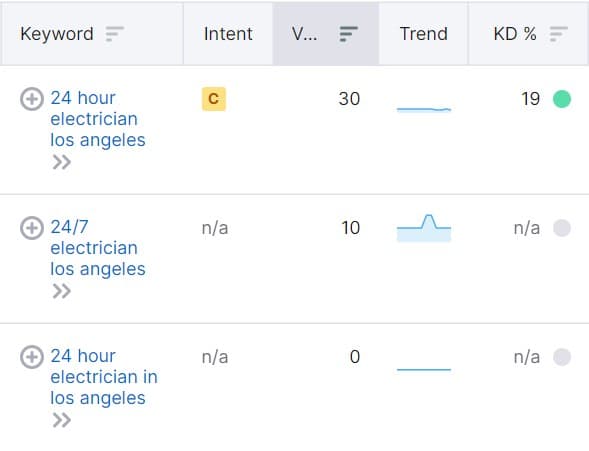The image size is (589, 451).
Task: Expand double chevron under '24 hour electrician in los angeles'
Action: click(x=62, y=420)
